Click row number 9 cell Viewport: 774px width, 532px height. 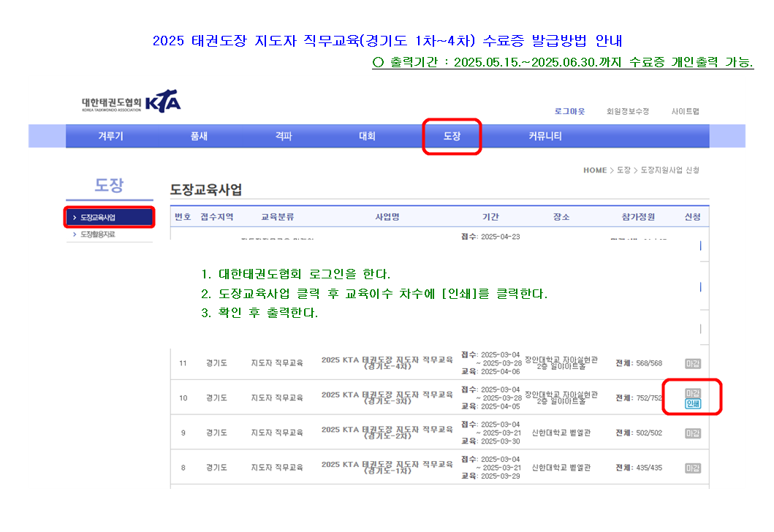(183, 433)
